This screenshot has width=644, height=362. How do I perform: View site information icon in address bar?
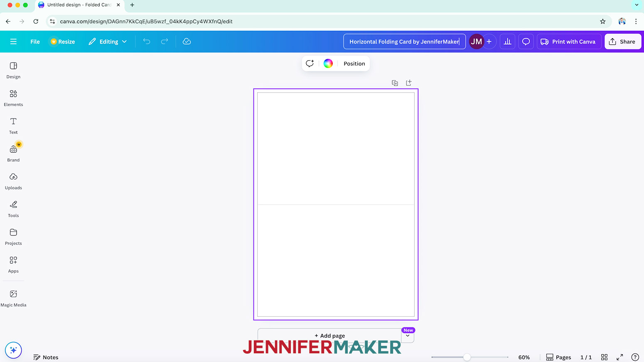[x=52, y=21]
